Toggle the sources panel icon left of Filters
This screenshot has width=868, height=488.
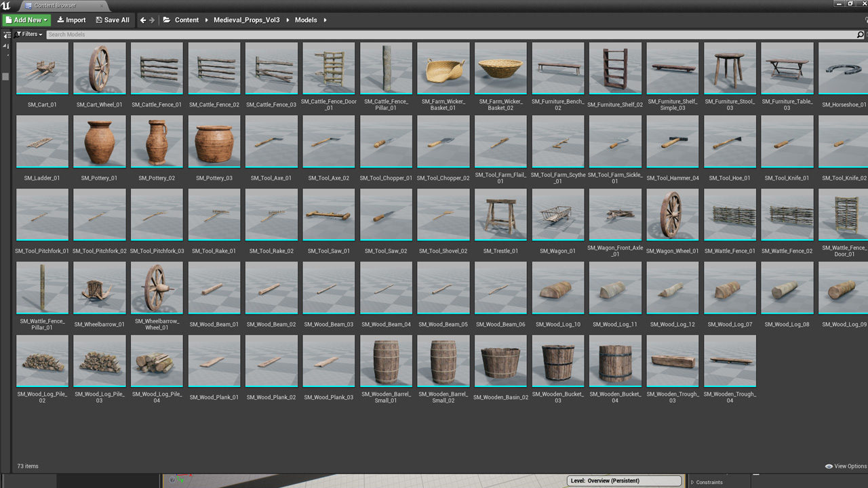(x=7, y=35)
